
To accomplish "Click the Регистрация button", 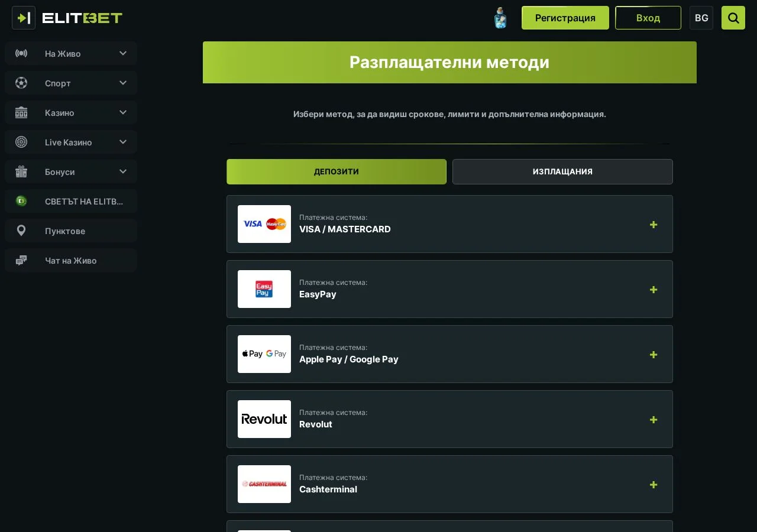I will (x=565, y=18).
